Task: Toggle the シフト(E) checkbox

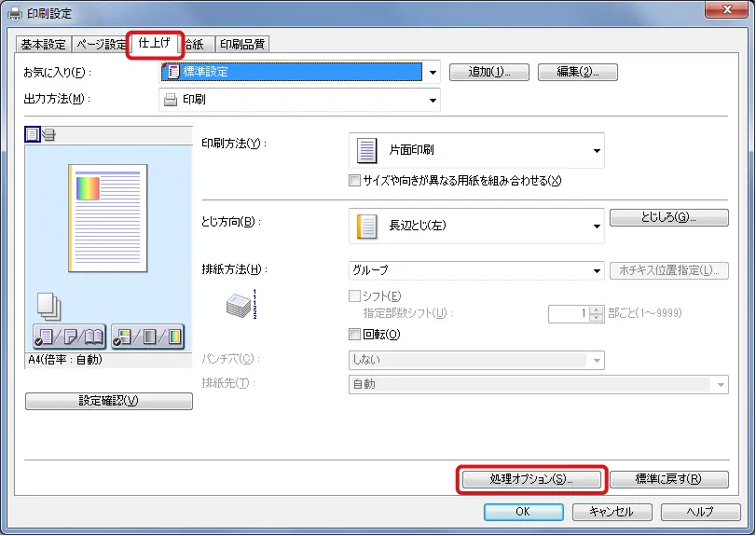Action: click(x=354, y=295)
